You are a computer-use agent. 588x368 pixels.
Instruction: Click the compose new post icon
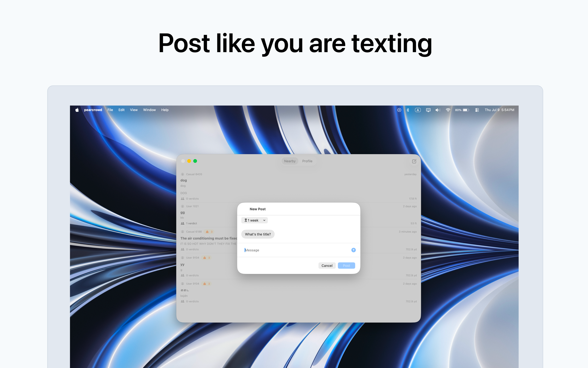[414, 161]
